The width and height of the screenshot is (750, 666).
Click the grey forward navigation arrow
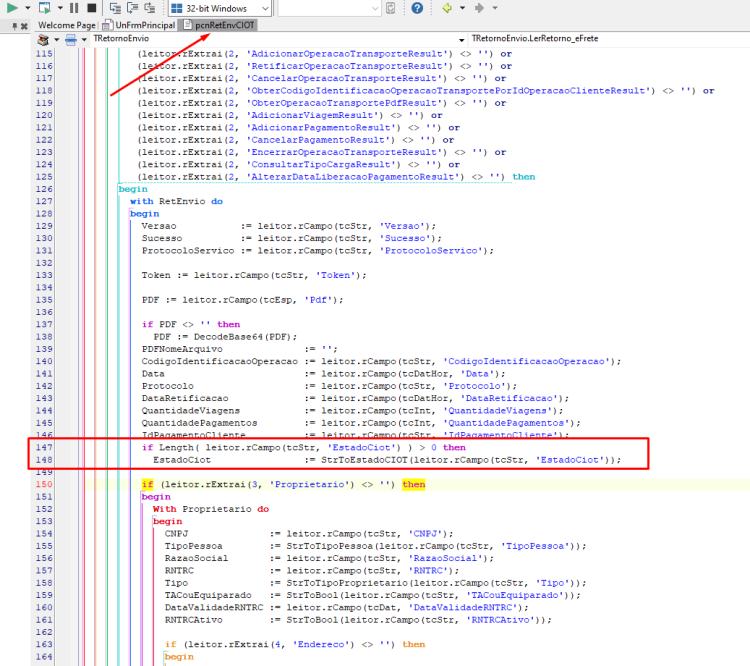coord(479,8)
